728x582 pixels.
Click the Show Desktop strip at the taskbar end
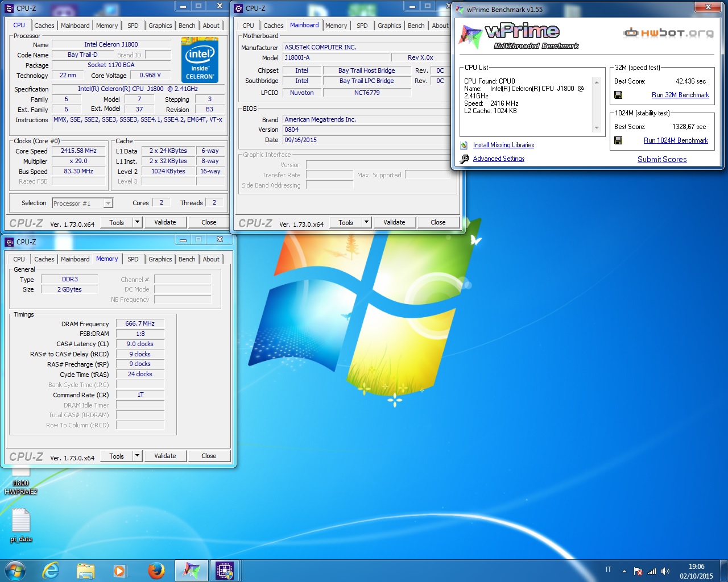tap(724, 571)
